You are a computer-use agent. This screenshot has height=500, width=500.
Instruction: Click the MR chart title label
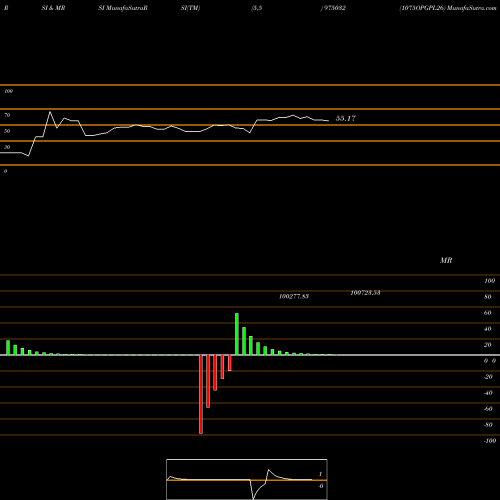point(446,260)
